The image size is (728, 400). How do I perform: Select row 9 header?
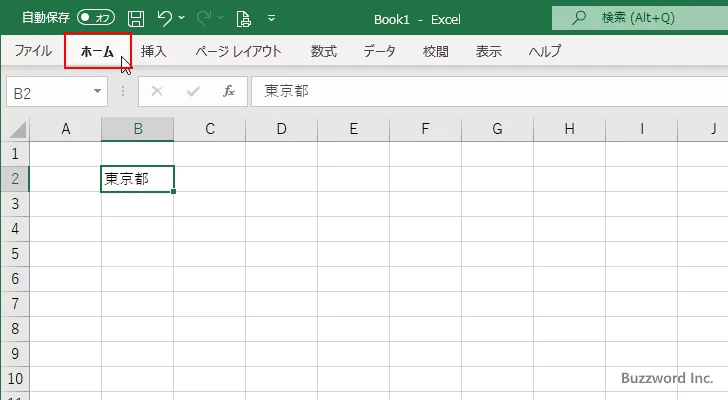15,354
